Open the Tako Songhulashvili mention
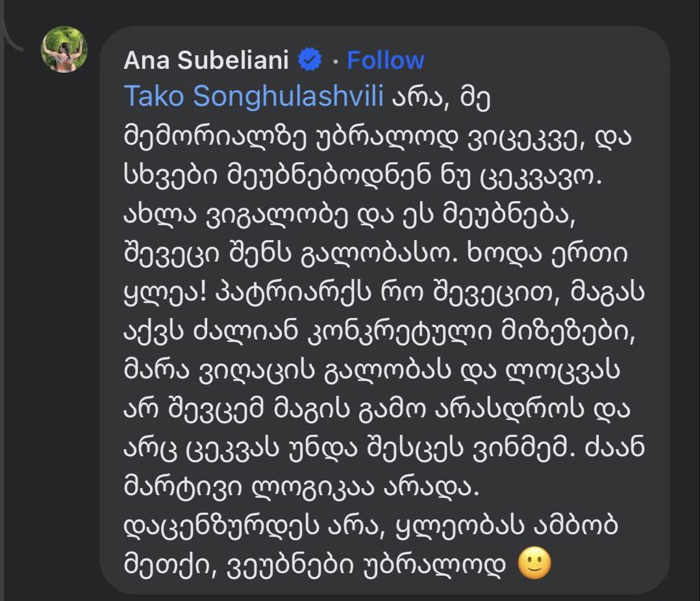Image resolution: width=700 pixels, height=601 pixels. 255,96
